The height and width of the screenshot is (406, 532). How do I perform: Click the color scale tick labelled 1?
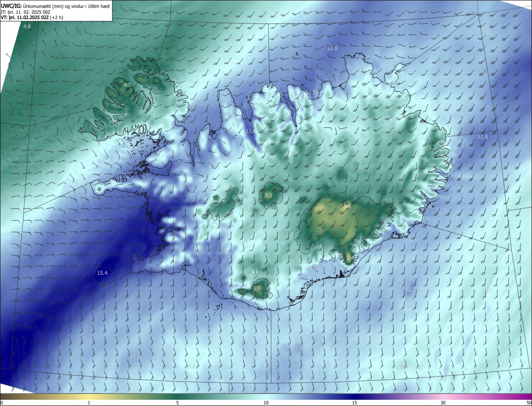[x=89, y=403]
